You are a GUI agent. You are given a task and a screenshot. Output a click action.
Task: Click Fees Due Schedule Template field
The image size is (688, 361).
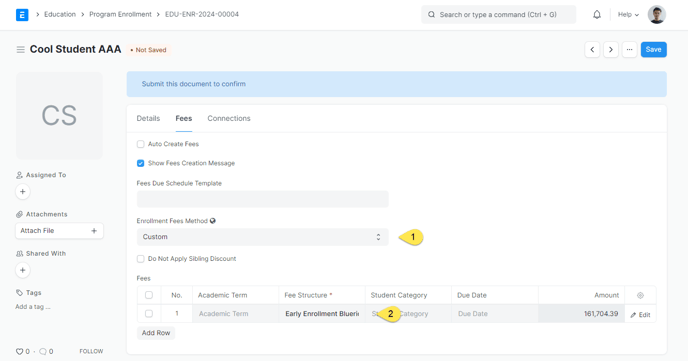(x=262, y=199)
